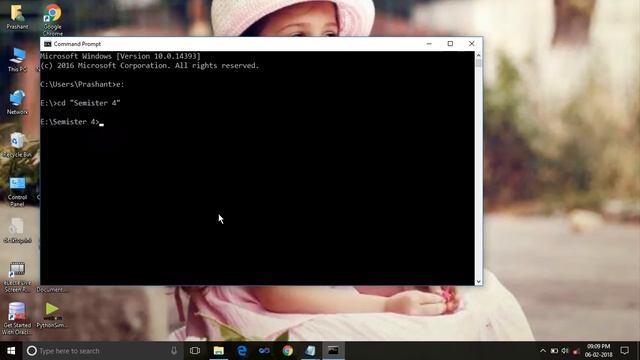Open Task View from the taskbar

[195, 351]
